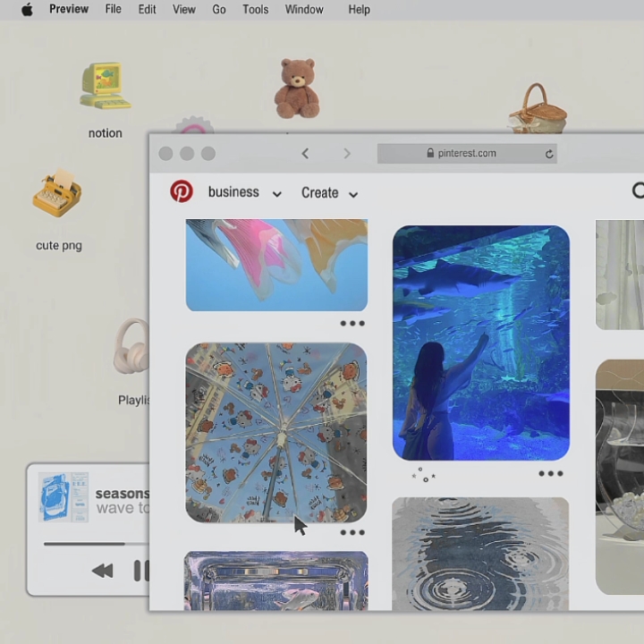The width and height of the screenshot is (644, 644).
Task: Expand the business dropdown
Action: [277, 194]
